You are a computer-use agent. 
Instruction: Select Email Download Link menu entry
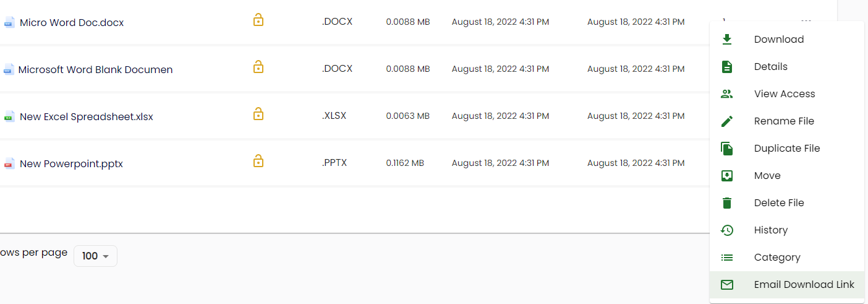coord(787,284)
